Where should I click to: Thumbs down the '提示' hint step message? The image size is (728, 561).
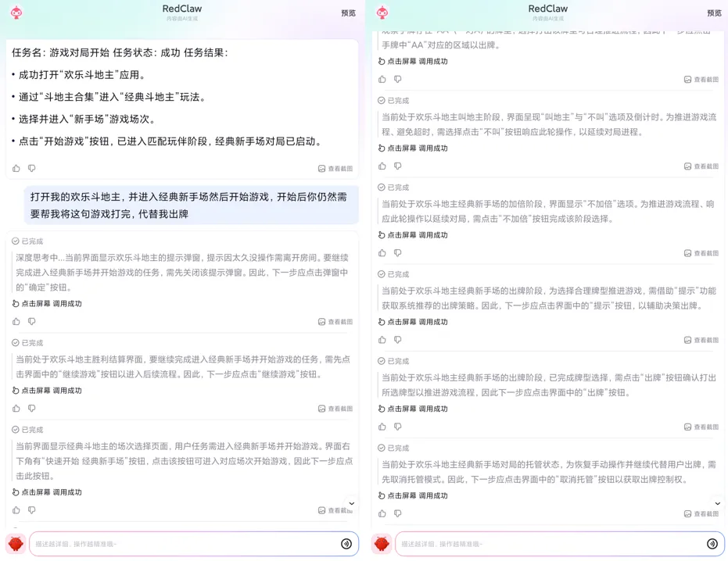pos(397,340)
